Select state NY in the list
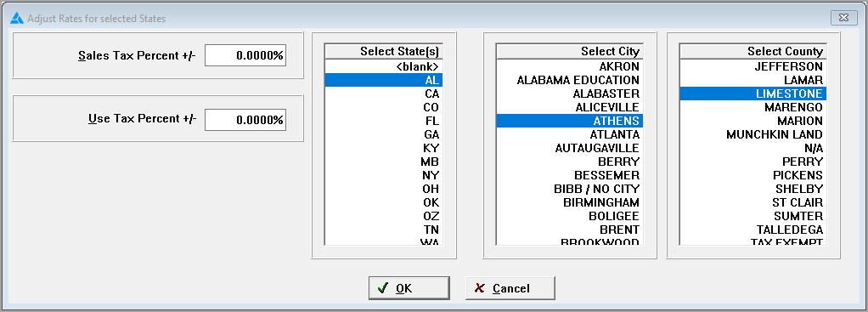 [384, 175]
